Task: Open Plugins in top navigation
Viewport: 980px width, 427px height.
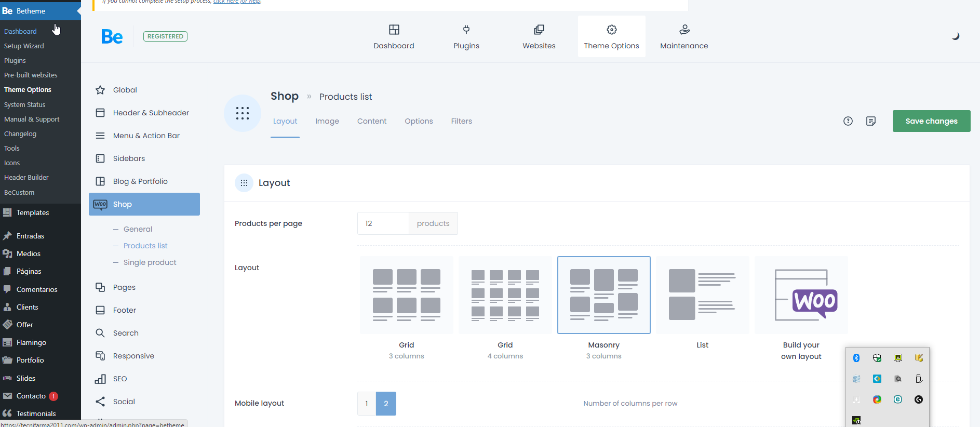Action: coord(466,36)
